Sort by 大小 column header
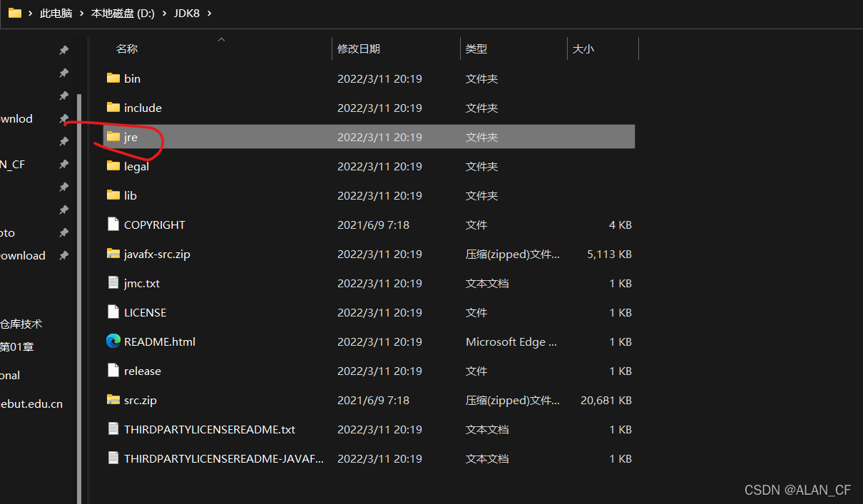Screen dimensions: 863x504 tap(583, 48)
